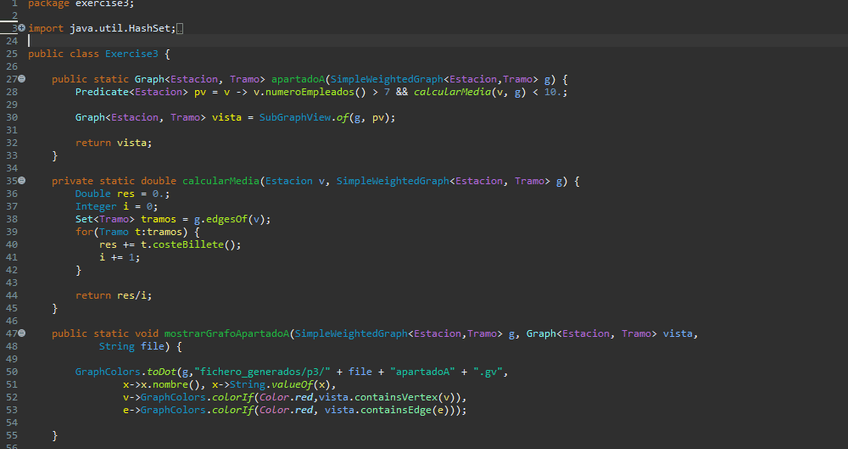Collapse the mostrarGrafoApartadoA method fold marker
The width and height of the screenshot is (848, 449).
coord(22,334)
